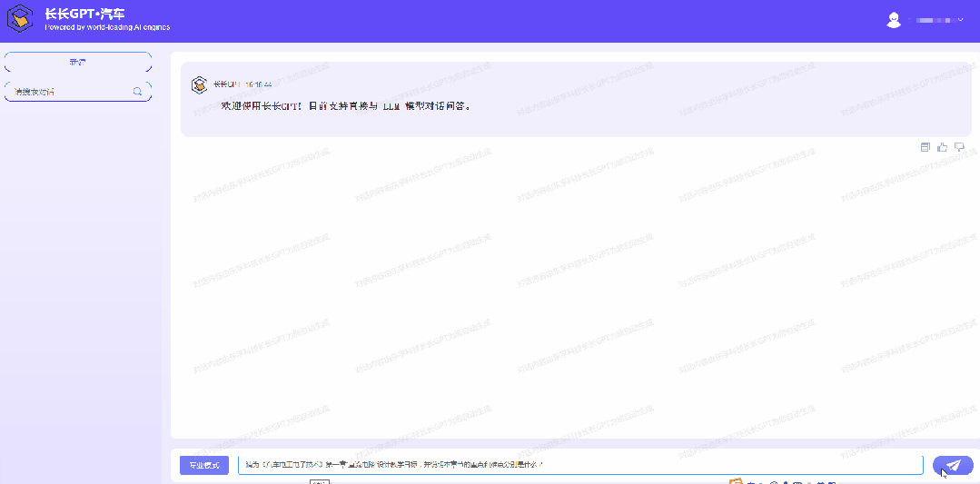This screenshot has height=484, width=980.
Task: Click the 长长GPT•汽车 title text
Action: pos(84,14)
